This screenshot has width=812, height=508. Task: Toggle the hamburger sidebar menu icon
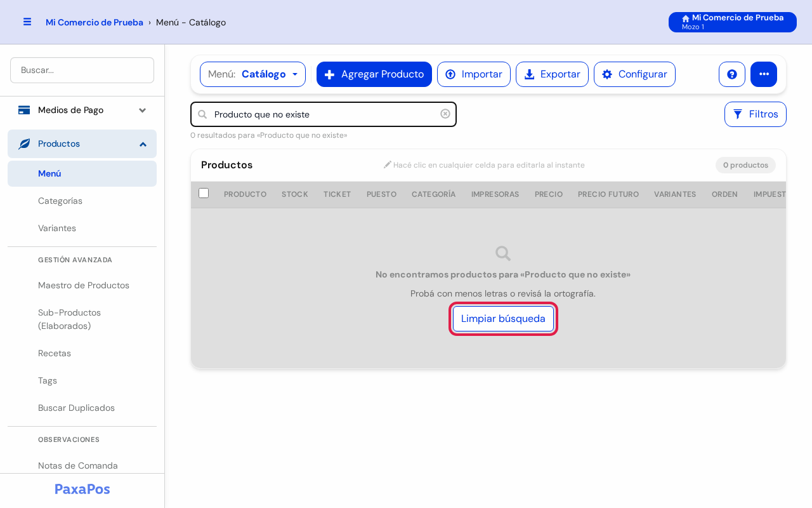click(27, 22)
